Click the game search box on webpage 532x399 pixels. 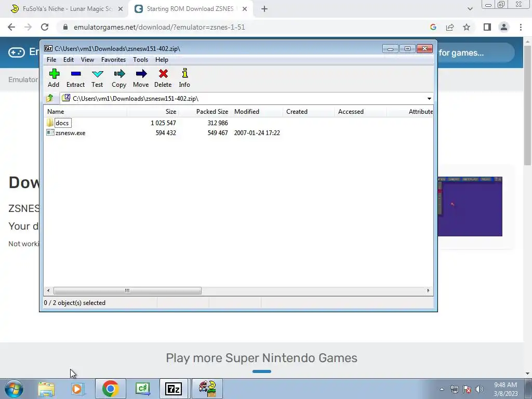pos(476,52)
